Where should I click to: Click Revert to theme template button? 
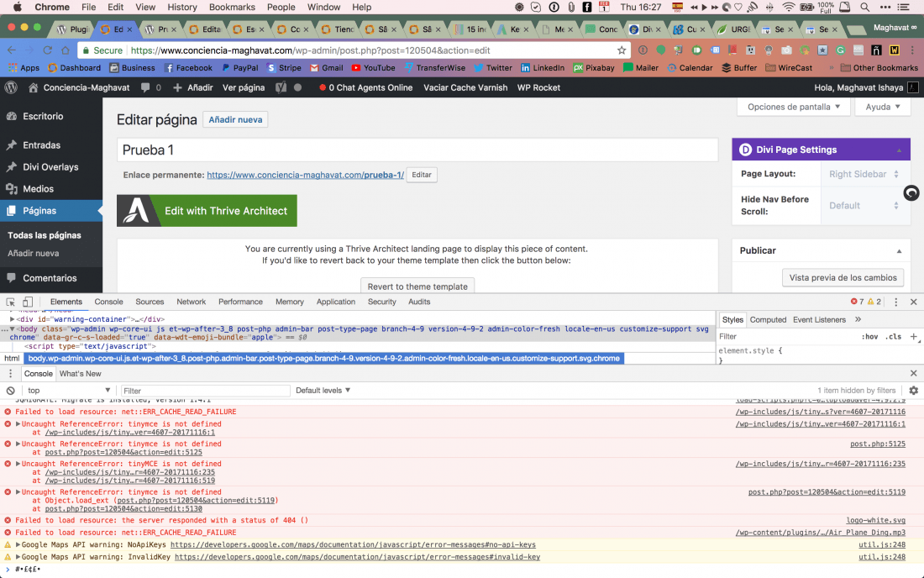(x=417, y=286)
